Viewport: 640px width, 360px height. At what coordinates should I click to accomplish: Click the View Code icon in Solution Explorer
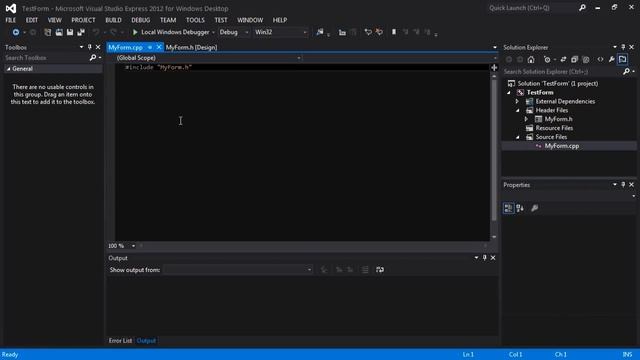tap(600, 60)
